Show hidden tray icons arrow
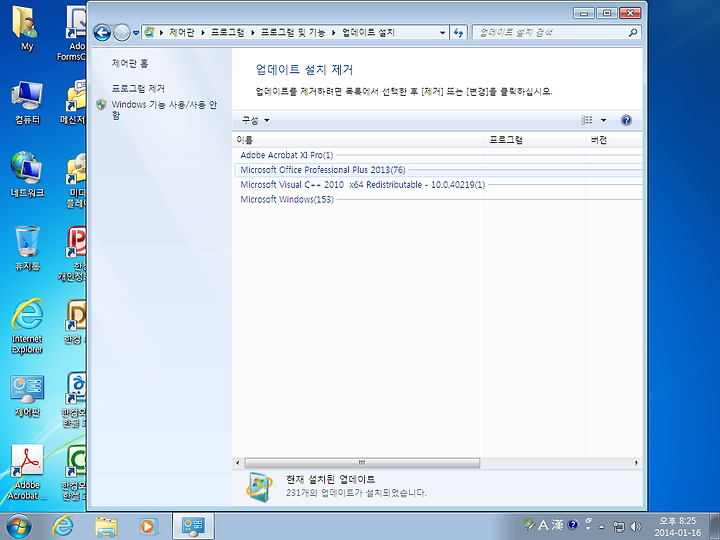This screenshot has width=720, height=540. point(601,527)
